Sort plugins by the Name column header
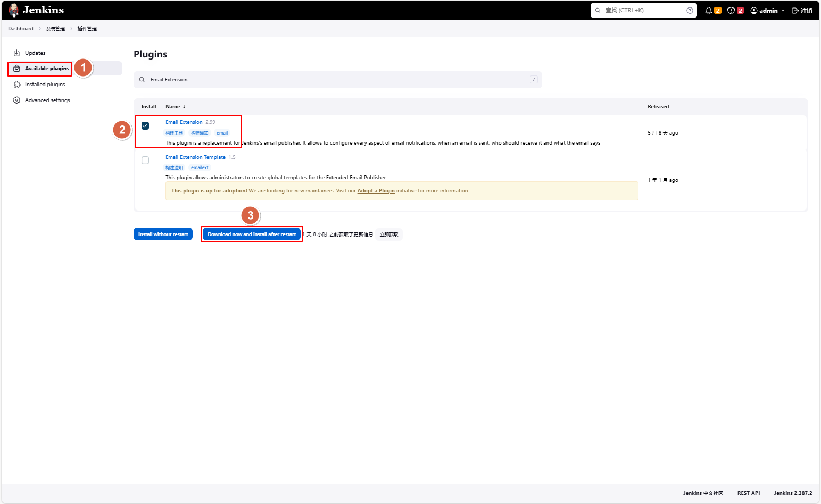 tap(176, 107)
